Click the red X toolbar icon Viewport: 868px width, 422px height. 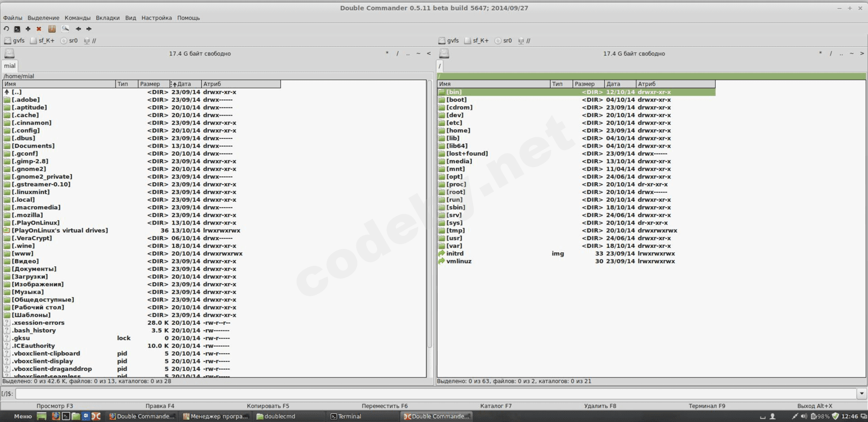click(39, 29)
